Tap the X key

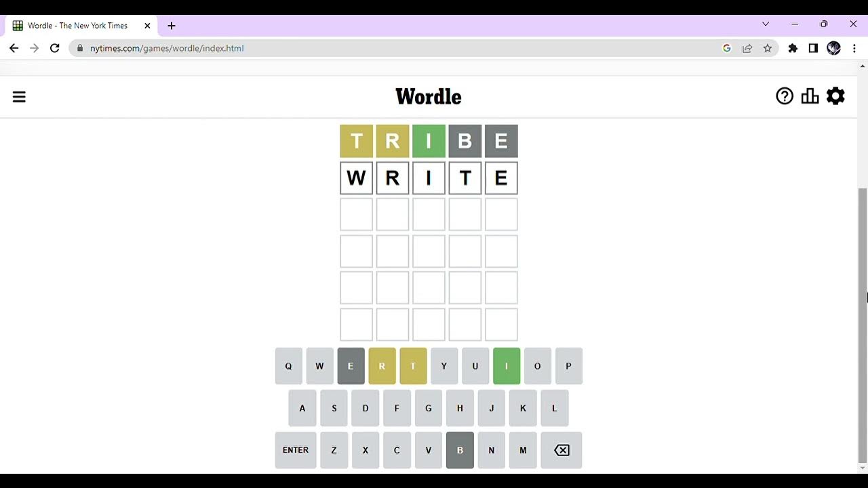tap(366, 450)
